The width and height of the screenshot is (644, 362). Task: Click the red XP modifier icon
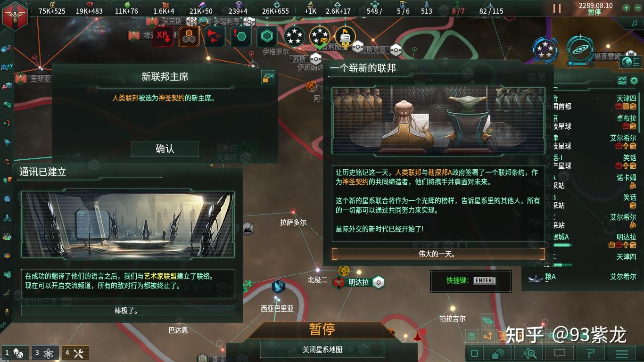click(x=163, y=36)
